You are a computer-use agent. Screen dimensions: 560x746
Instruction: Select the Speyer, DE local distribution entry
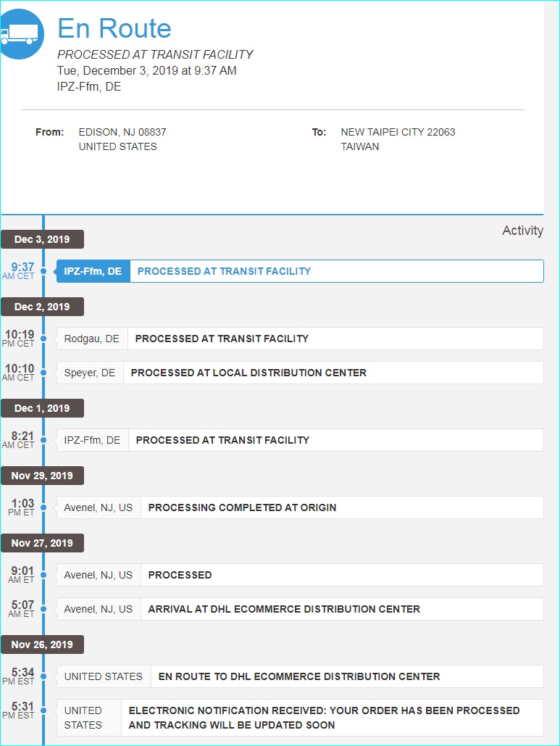point(299,373)
